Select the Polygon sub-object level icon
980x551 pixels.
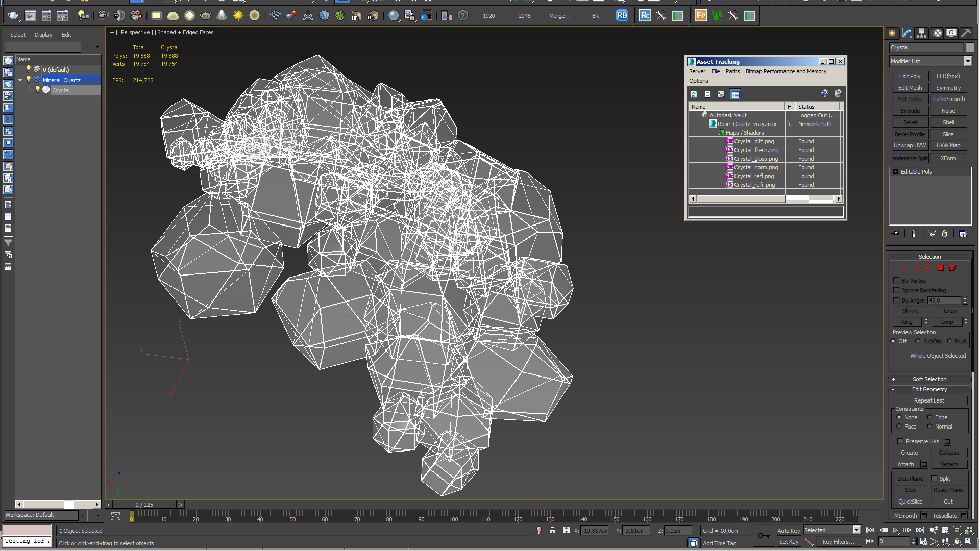pyautogui.click(x=940, y=268)
